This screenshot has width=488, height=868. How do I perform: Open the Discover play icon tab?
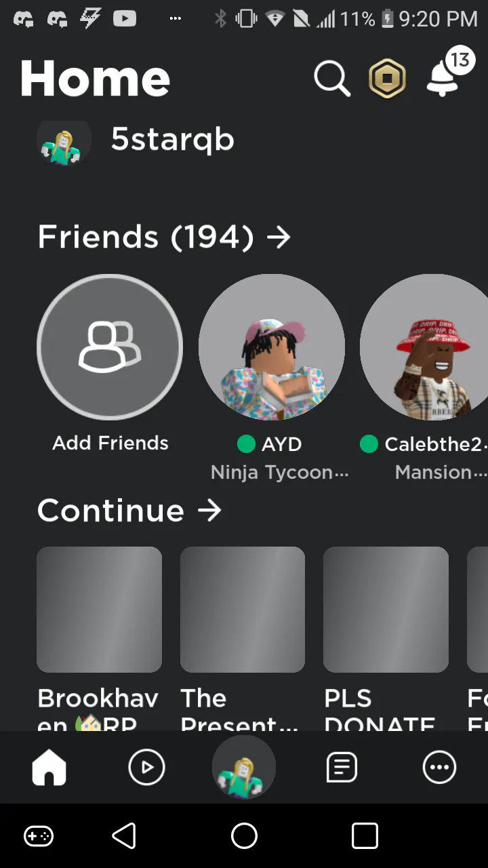(x=146, y=768)
